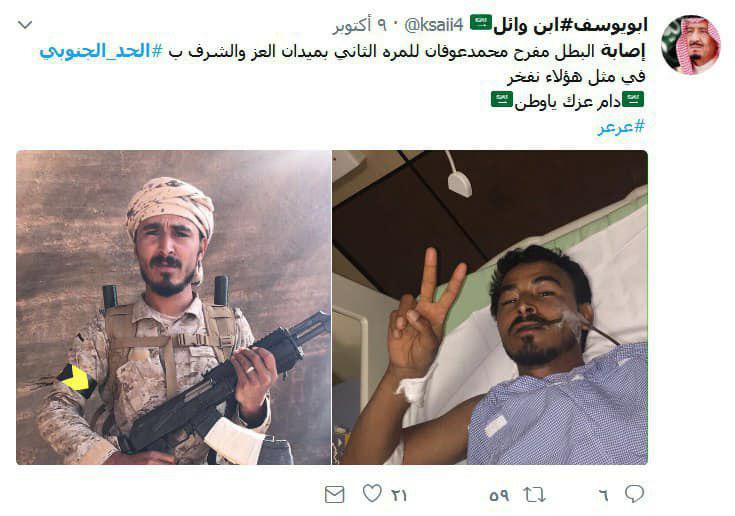Click the line دام عزك ياوطن
The width and height of the screenshot is (735, 516).
(568, 101)
